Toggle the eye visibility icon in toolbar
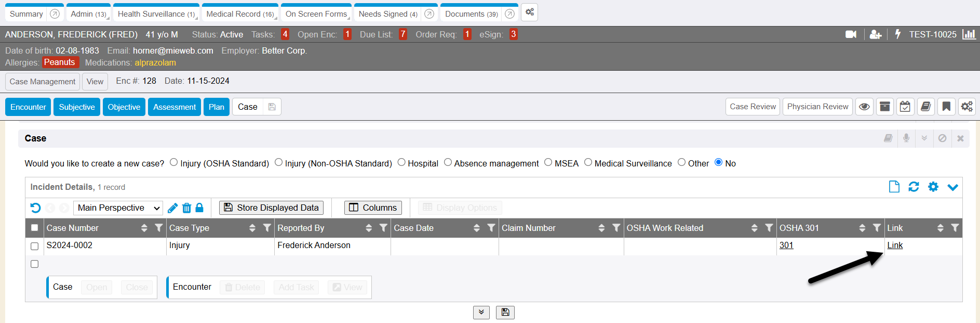This screenshot has height=323, width=980. tap(864, 107)
